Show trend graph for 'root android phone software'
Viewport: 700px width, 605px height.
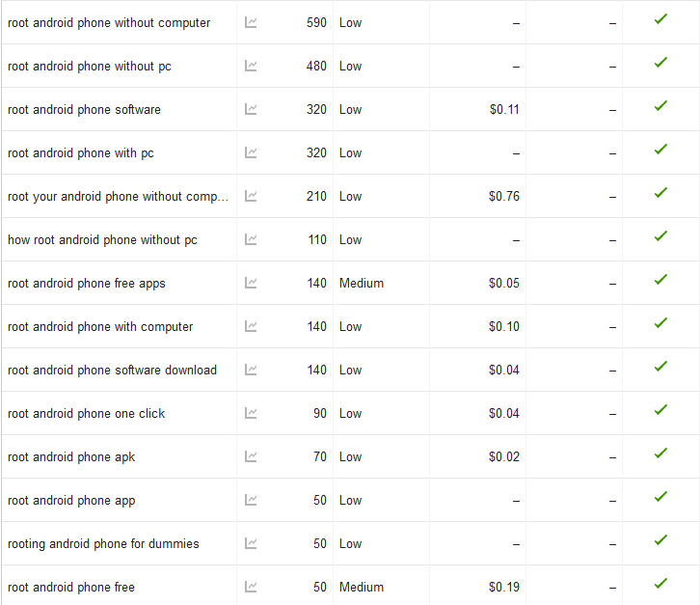(251, 109)
